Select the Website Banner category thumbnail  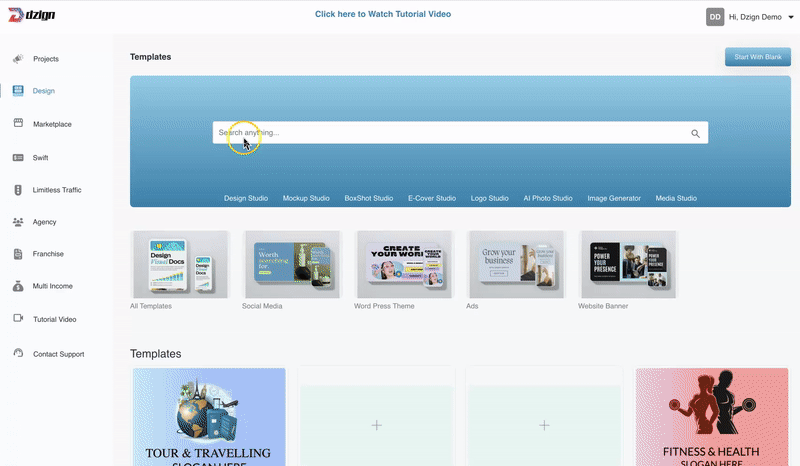pyautogui.click(x=627, y=264)
